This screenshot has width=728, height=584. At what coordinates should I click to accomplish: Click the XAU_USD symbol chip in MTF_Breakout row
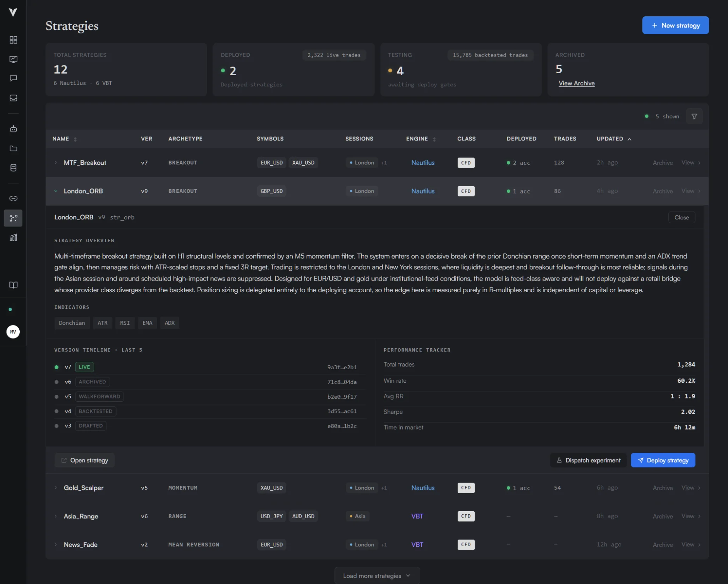click(303, 163)
